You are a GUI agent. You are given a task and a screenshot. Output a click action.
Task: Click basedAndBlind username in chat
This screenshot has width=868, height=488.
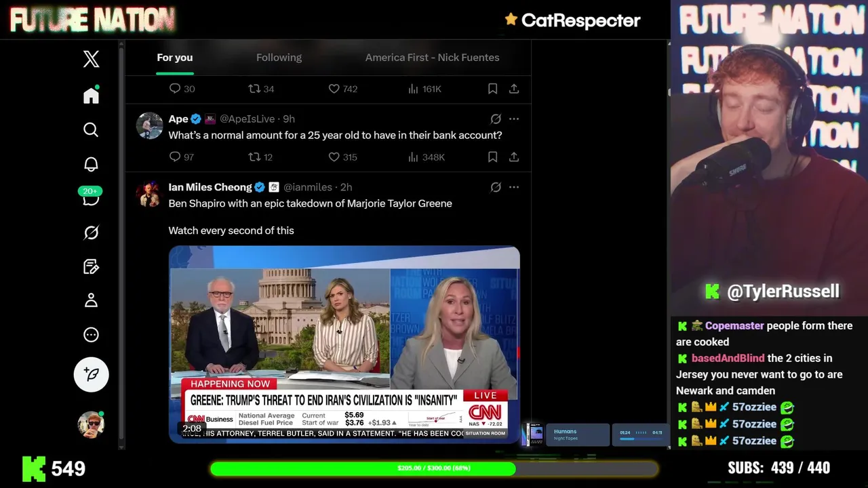(x=728, y=359)
